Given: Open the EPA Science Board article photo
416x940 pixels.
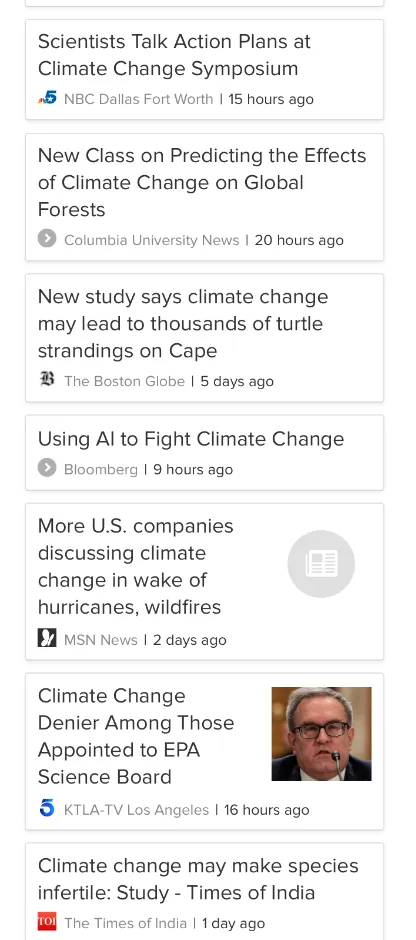Looking at the screenshot, I should pos(321,734).
